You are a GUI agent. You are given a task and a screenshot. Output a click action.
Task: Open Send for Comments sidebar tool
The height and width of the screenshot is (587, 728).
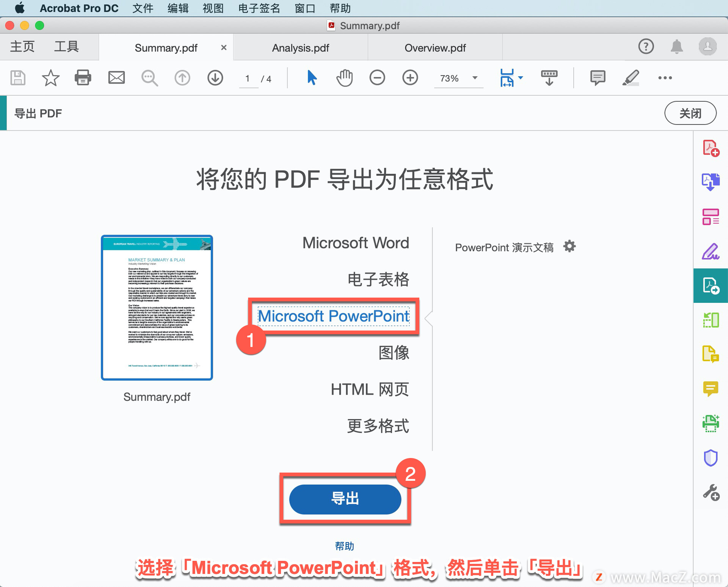click(711, 354)
